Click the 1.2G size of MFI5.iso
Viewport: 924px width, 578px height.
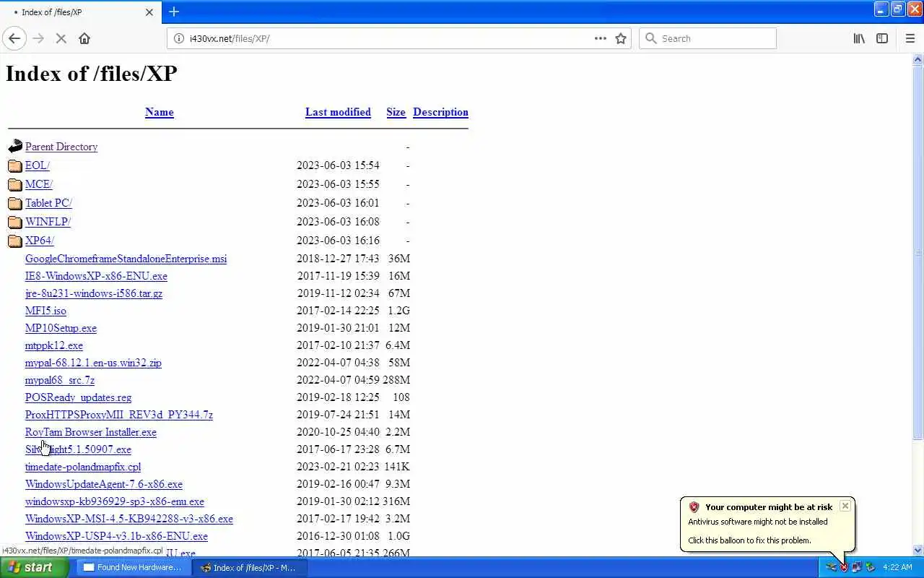click(x=398, y=311)
